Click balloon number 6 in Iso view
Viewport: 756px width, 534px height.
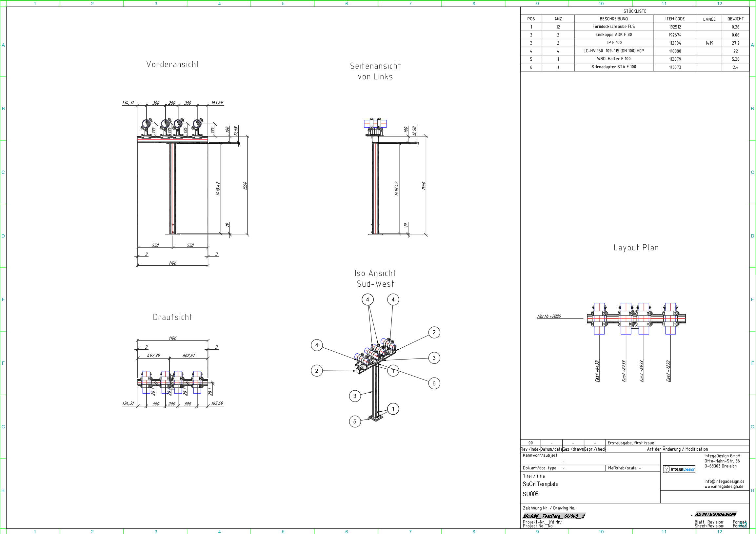434,383
